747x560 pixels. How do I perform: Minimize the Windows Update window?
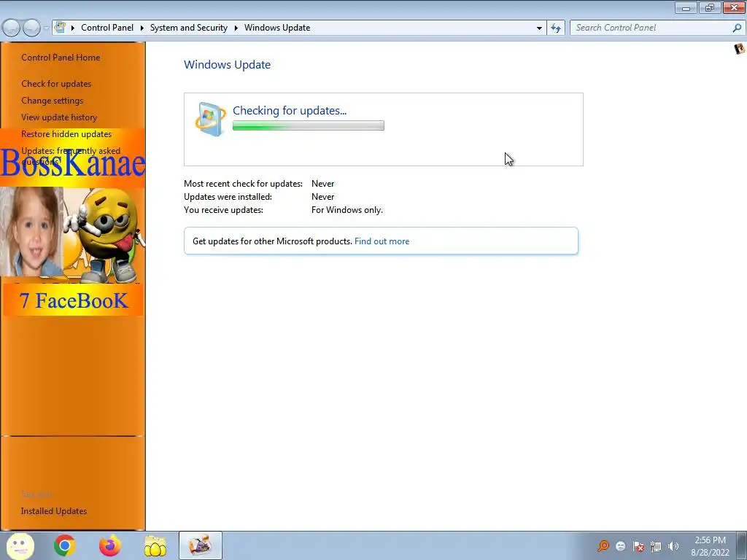[x=686, y=7]
